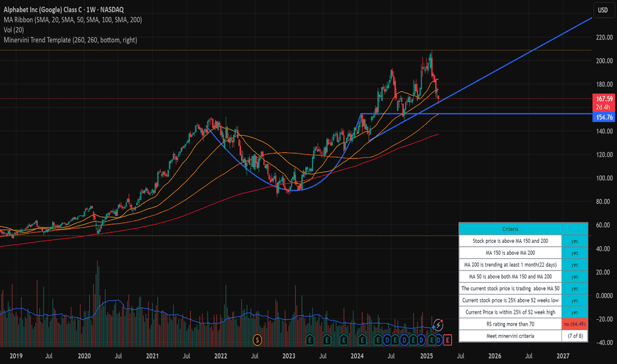Click the blue 154.76 price line label
Image resolution: width=617 pixels, height=364 pixels.
604,117
